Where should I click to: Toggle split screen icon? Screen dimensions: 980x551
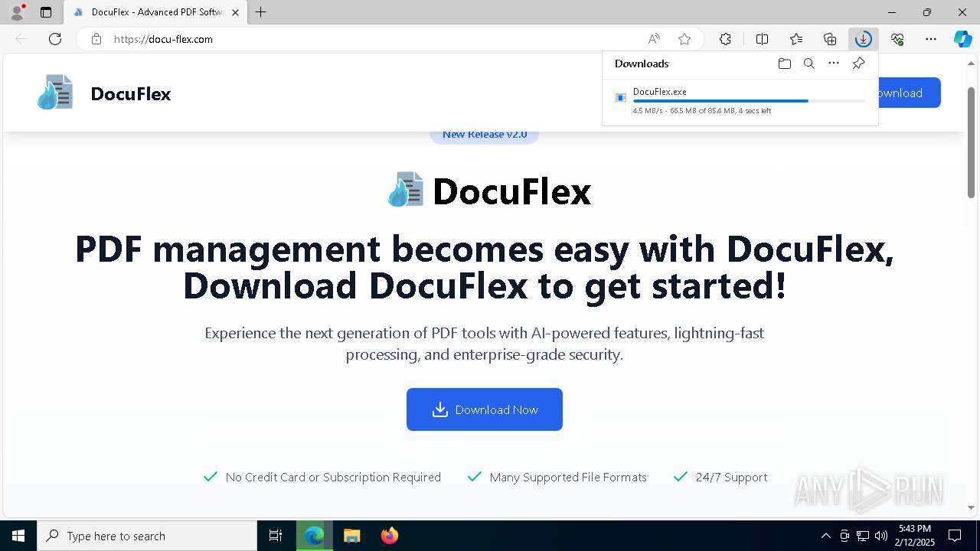point(762,39)
